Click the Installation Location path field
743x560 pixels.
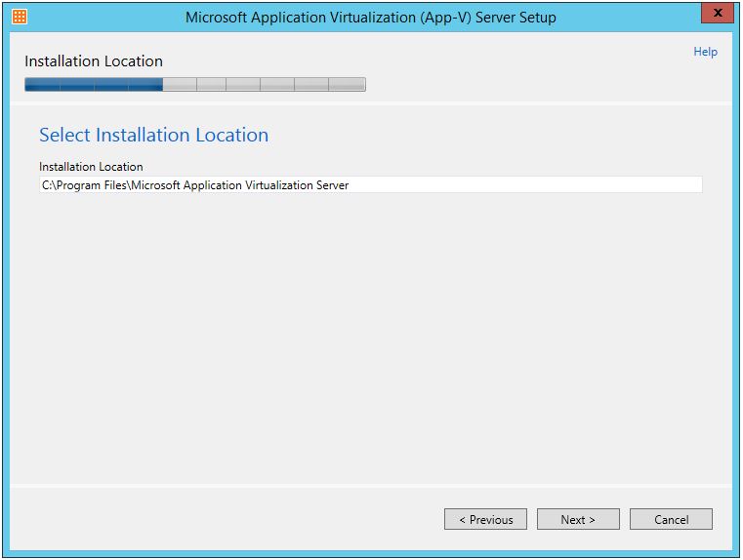(x=371, y=184)
